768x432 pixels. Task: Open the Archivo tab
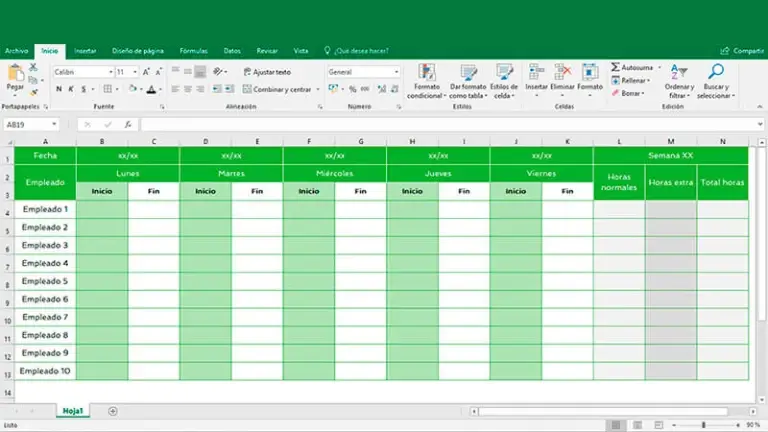click(x=16, y=51)
